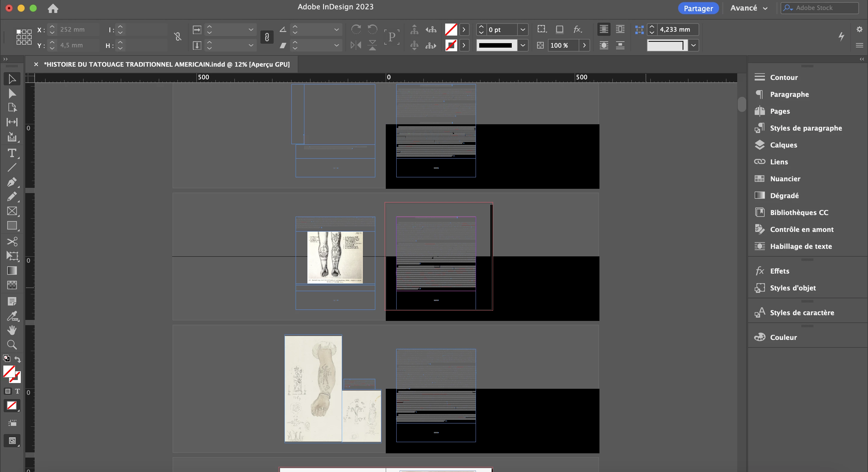Select the Rectangle Frame tool
The image size is (868, 472).
tap(12, 211)
